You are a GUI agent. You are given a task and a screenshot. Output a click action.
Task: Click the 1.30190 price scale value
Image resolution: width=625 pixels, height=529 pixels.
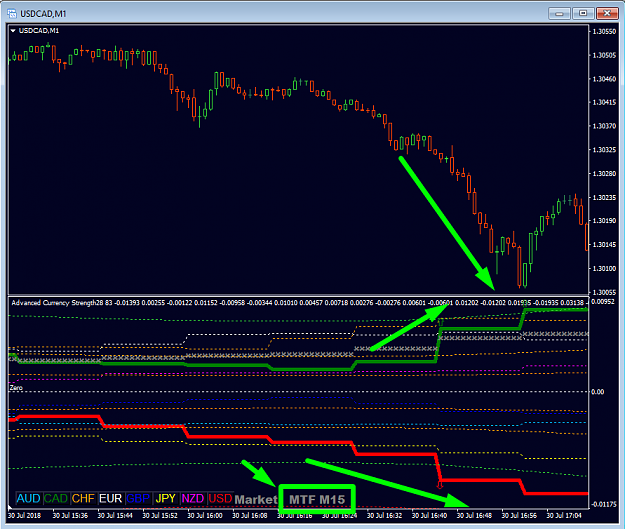(604, 221)
